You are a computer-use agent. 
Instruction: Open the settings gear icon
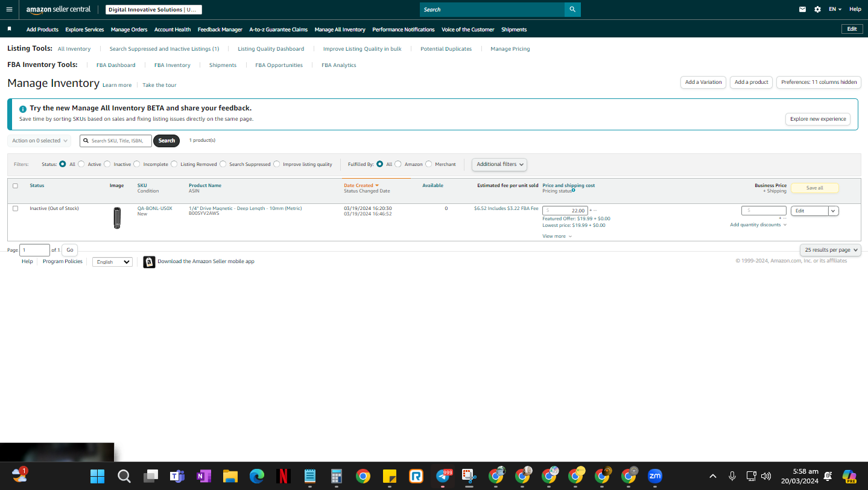(817, 10)
